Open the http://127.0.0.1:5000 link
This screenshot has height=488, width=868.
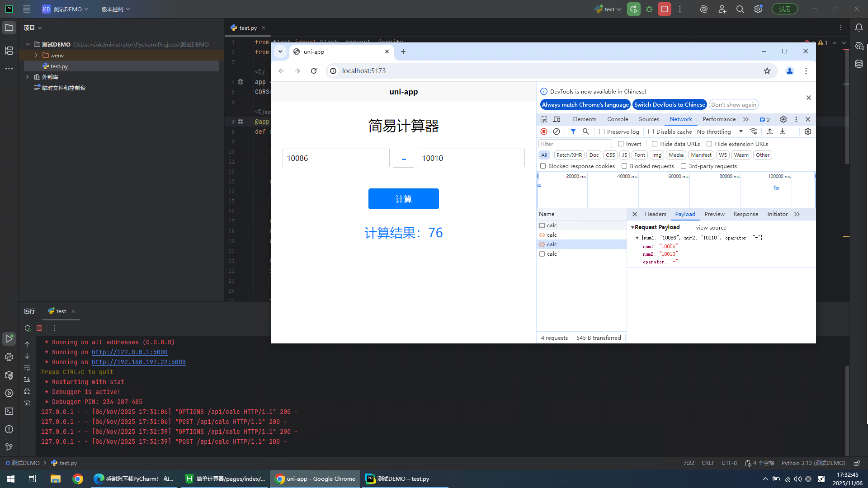129,352
